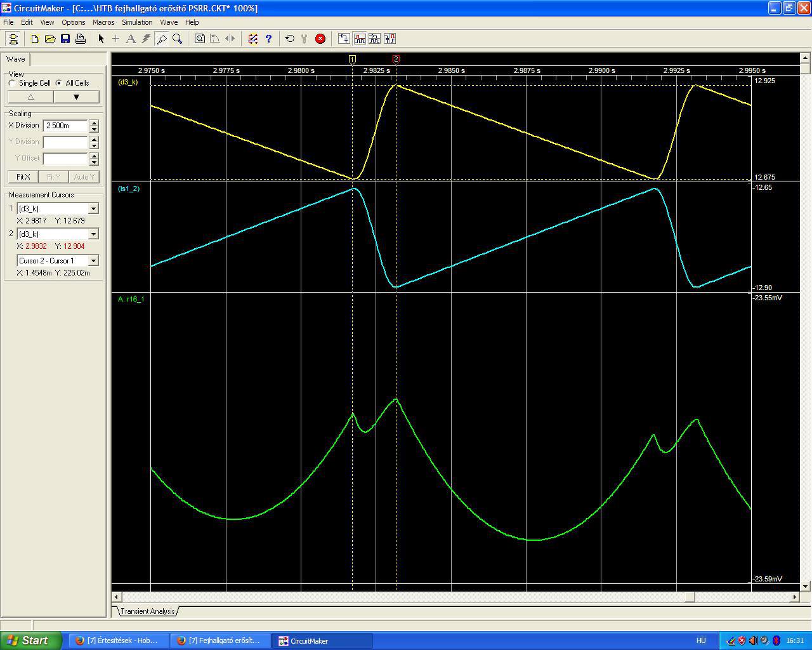Open the Options menu

point(74,22)
